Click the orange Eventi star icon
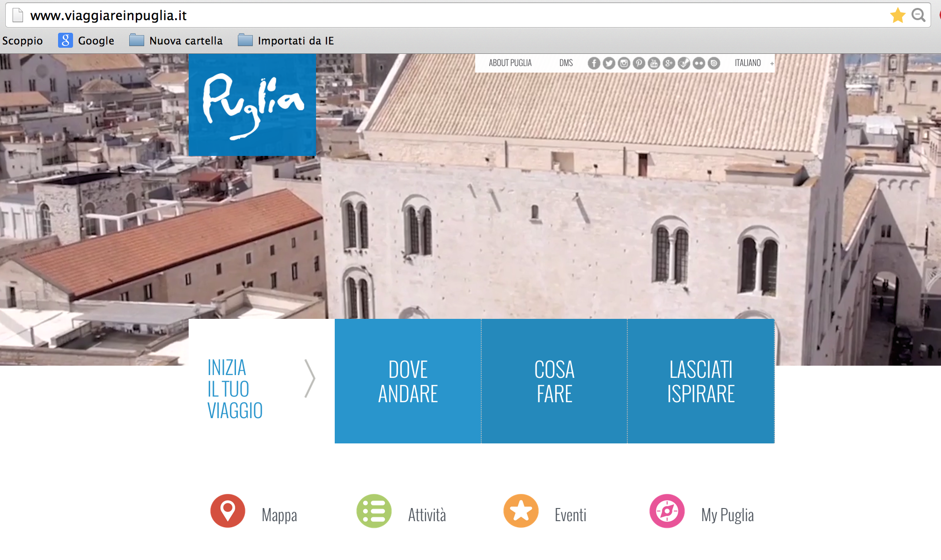 point(521,511)
